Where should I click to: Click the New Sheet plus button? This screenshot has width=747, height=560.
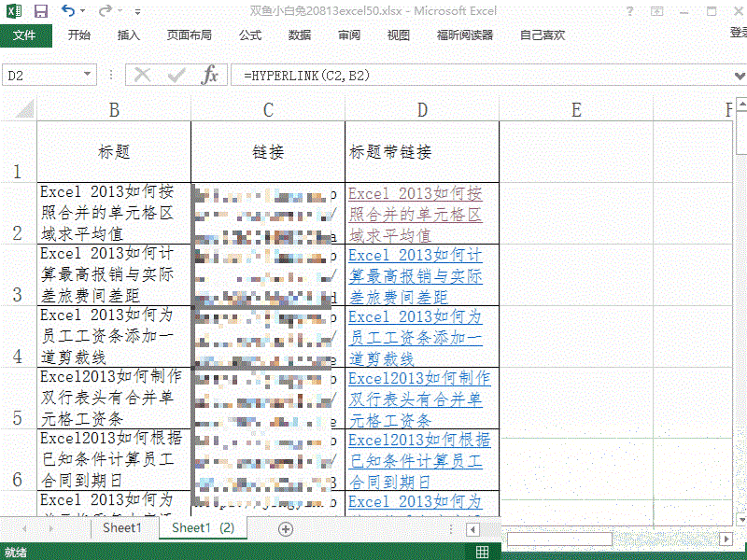[x=286, y=528]
